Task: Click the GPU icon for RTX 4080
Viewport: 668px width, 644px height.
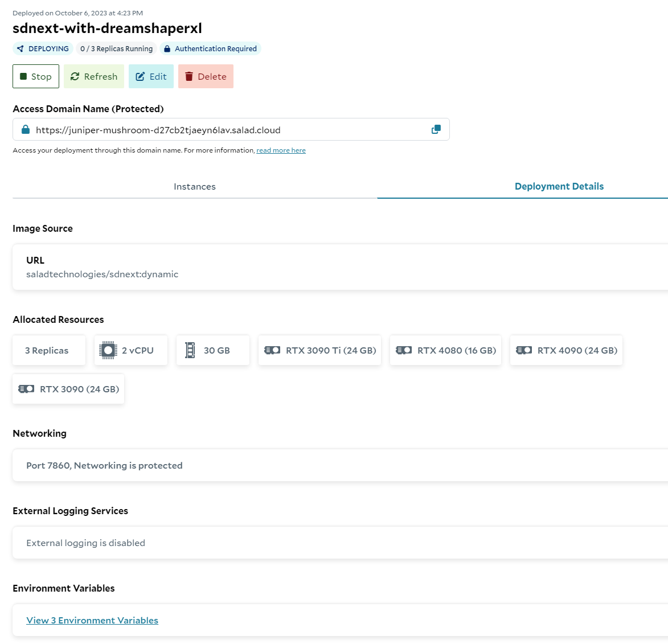Action: (x=403, y=350)
